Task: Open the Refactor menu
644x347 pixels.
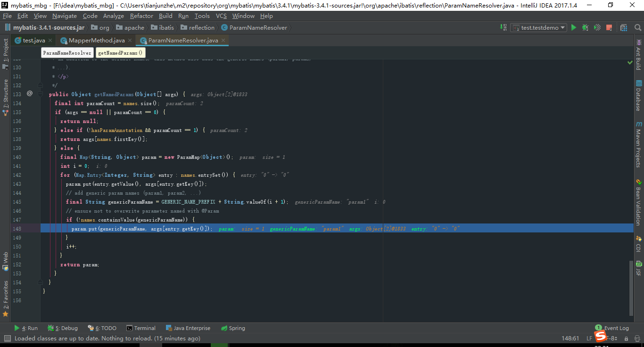Action: coord(142,16)
